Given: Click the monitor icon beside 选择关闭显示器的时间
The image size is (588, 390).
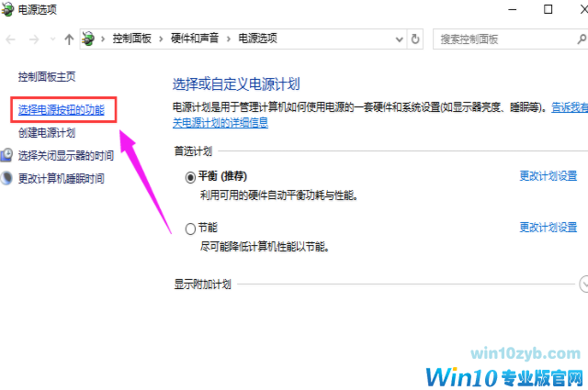Looking at the screenshot, I should coord(6,155).
